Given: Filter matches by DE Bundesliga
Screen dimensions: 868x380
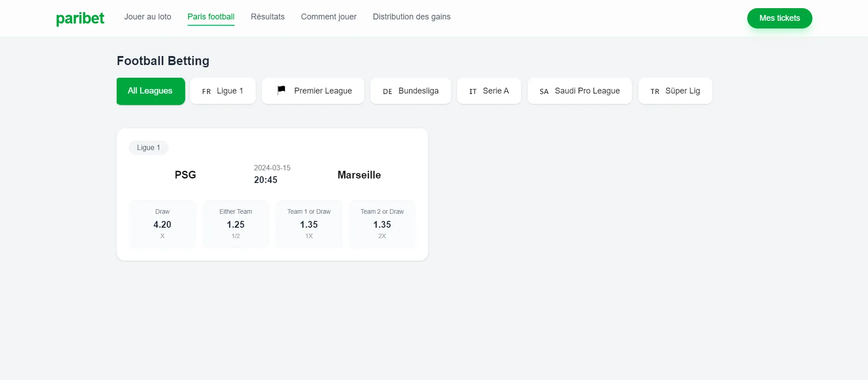Looking at the screenshot, I should click(x=410, y=91).
